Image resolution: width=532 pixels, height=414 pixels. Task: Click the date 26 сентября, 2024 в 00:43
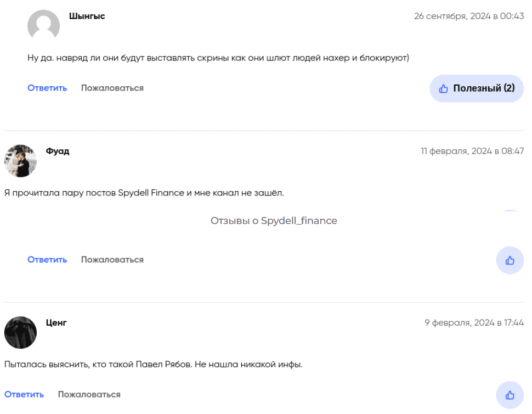point(469,16)
